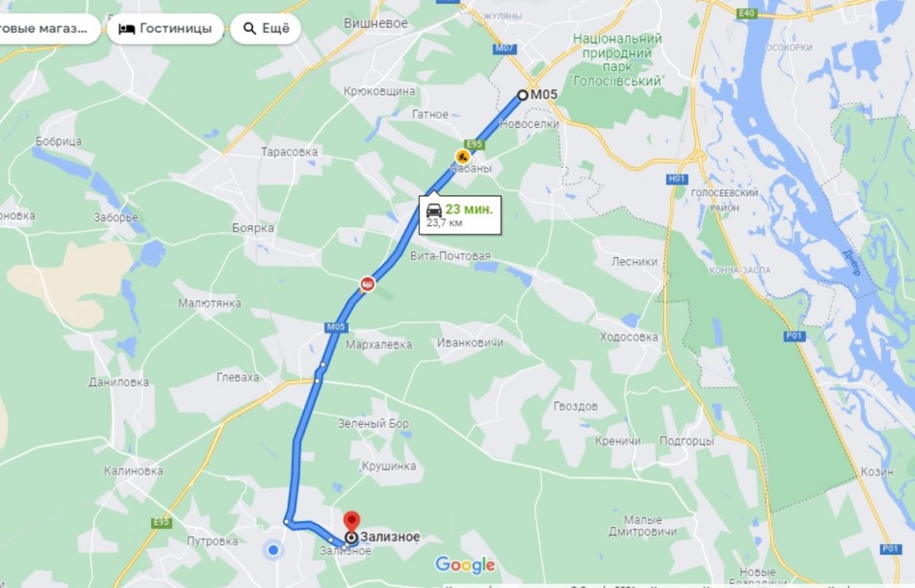
Task: Open the 23 мин. route duration popup
Action: (460, 215)
